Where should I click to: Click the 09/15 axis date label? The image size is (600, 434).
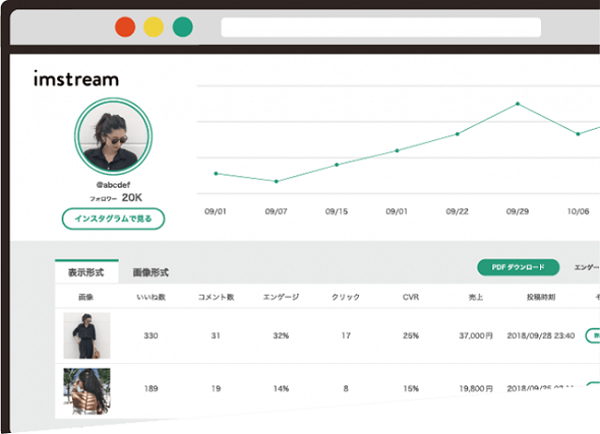point(336,211)
